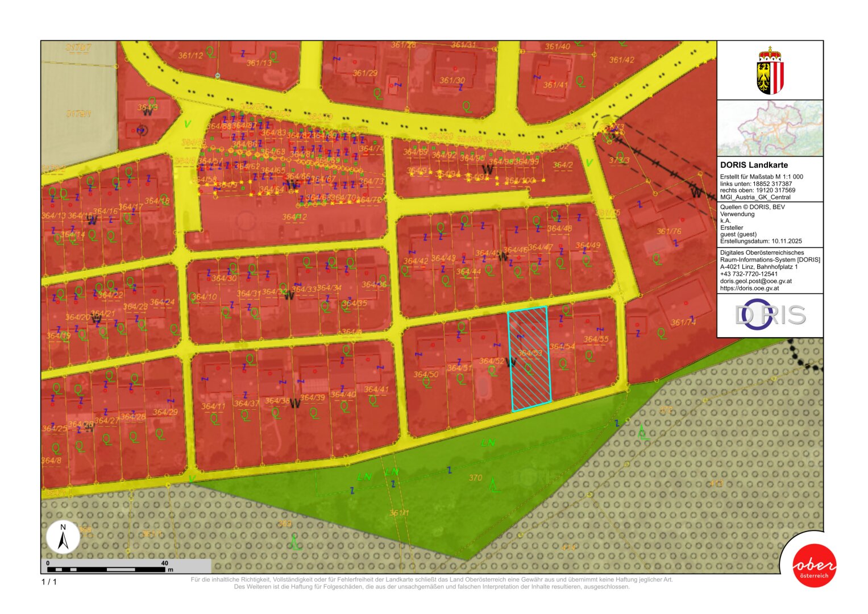Click the north arrow compass icon
Image resolution: width=868 pixels, height=614 pixels.
pos(63,537)
